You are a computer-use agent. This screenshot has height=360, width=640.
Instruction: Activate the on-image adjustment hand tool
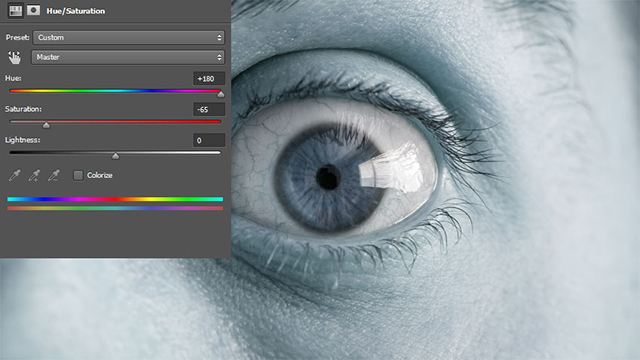coord(14,58)
